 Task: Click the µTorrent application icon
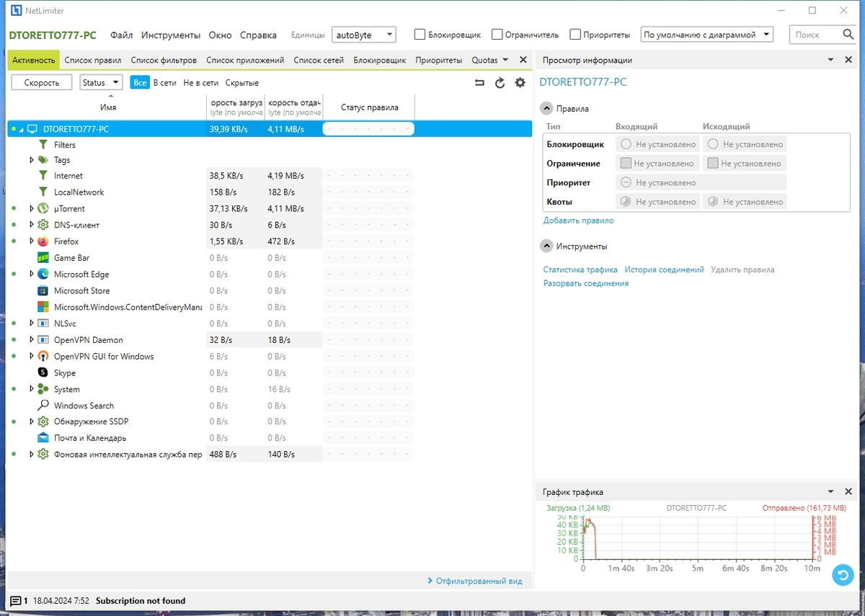[43, 209]
